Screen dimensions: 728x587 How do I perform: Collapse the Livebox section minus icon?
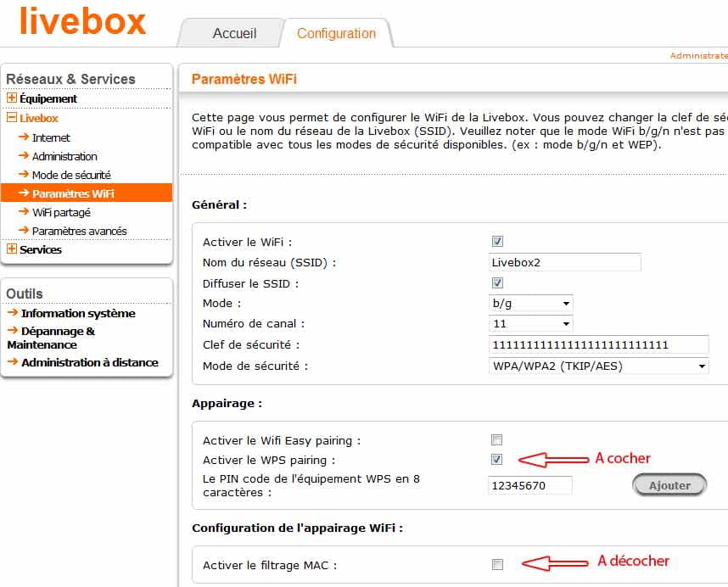point(12,117)
